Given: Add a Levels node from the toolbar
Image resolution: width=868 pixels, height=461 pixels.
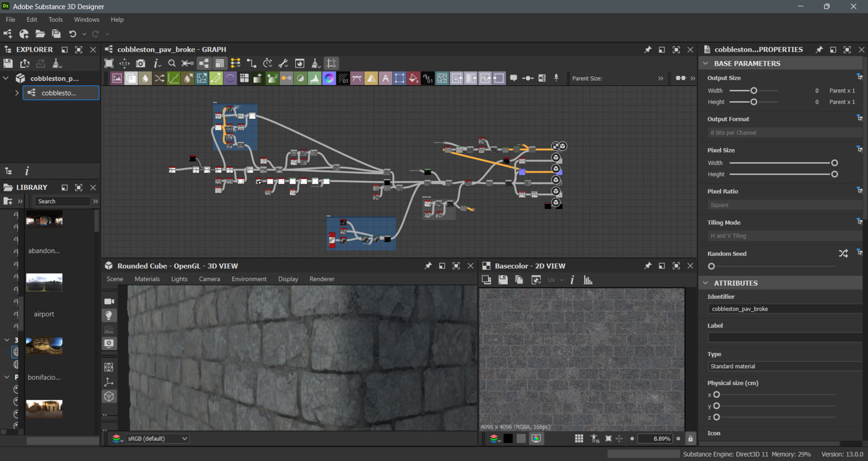Looking at the screenshot, I should coord(315,78).
